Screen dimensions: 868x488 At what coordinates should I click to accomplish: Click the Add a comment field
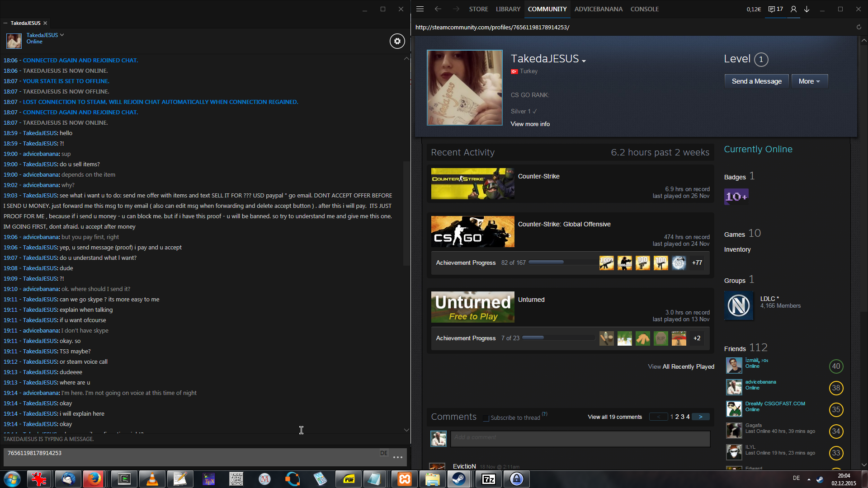580,438
